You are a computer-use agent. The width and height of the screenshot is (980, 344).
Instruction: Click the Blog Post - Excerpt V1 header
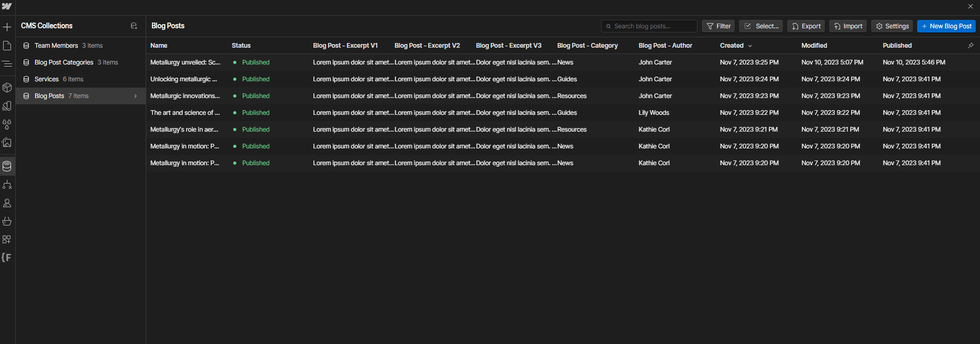[x=345, y=46]
